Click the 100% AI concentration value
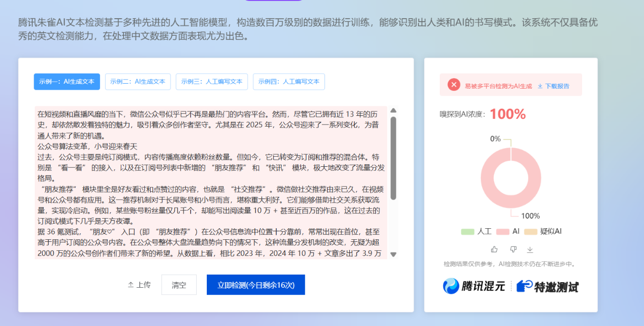 (508, 114)
